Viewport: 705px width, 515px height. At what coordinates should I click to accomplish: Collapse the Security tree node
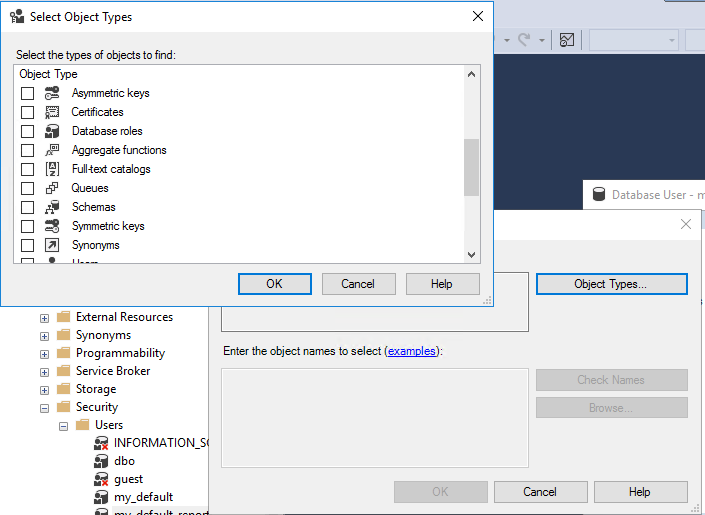pos(44,407)
